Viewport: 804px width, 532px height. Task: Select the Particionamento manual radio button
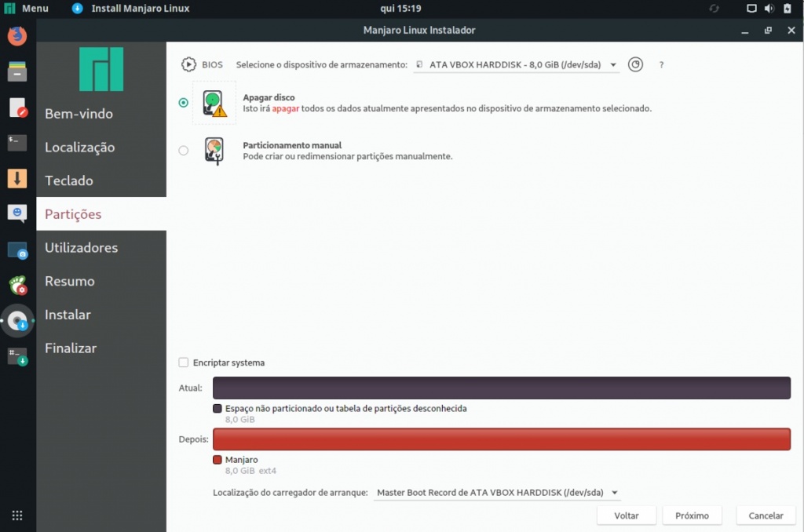183,151
